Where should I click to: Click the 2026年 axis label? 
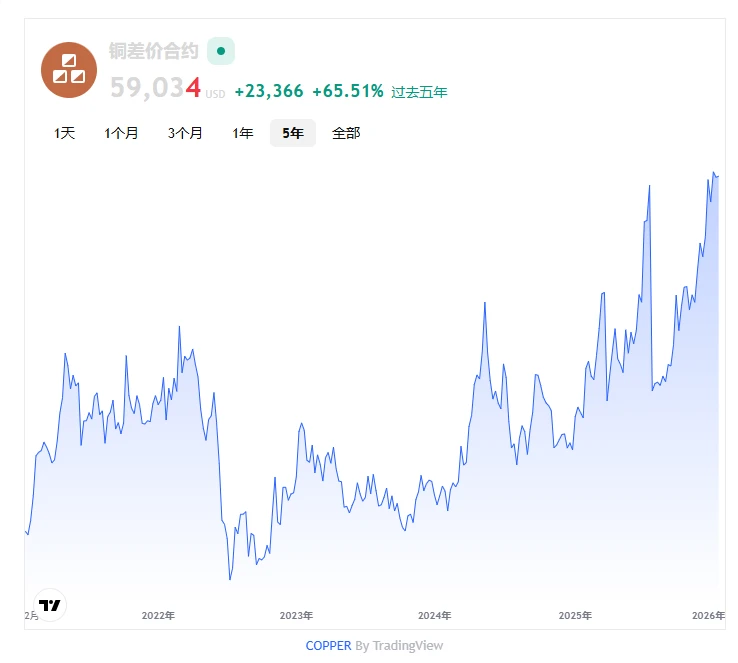(708, 615)
